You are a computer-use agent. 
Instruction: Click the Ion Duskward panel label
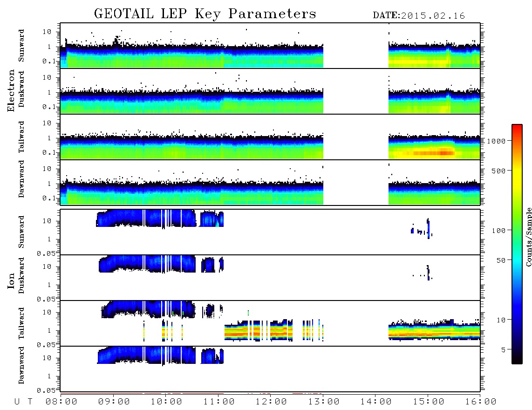coord(21,275)
